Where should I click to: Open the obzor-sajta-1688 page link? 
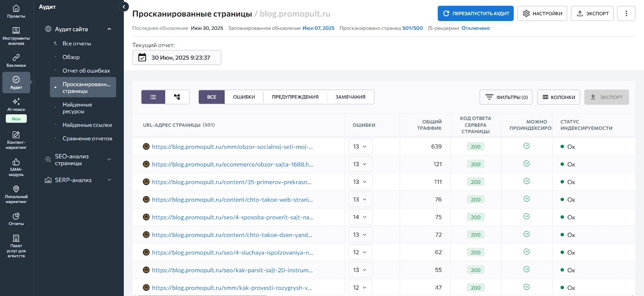232,164
